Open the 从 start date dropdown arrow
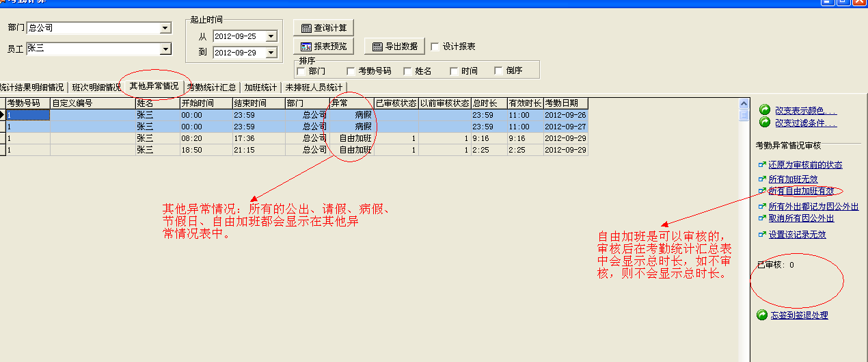Screen dimensions: 868x362 [271, 36]
